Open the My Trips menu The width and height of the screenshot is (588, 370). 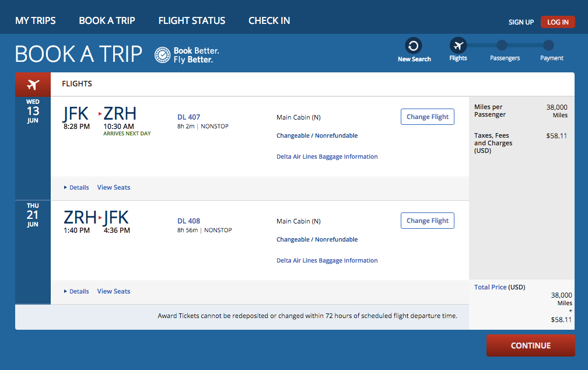point(36,20)
